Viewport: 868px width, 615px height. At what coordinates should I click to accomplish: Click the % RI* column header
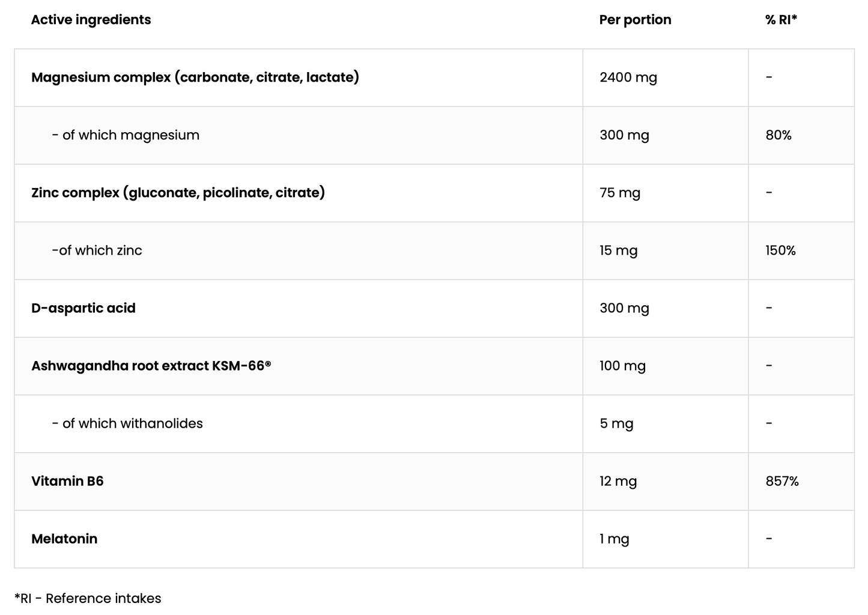click(x=781, y=20)
